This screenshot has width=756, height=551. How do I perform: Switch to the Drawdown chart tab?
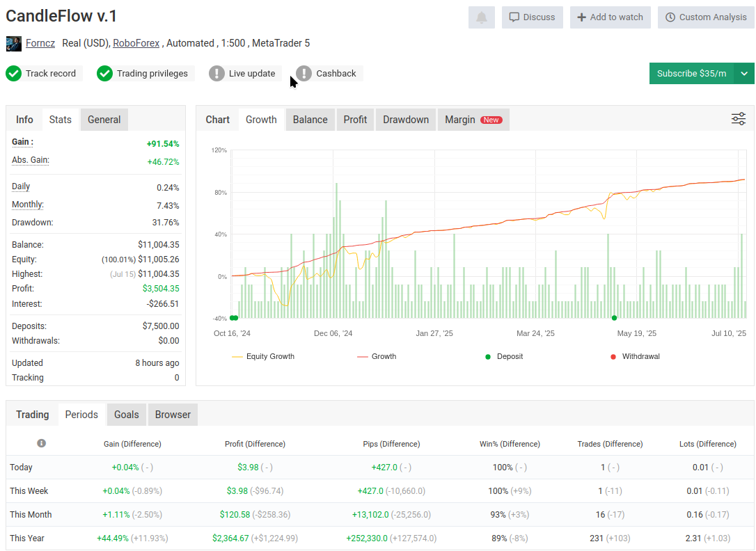pyautogui.click(x=406, y=120)
